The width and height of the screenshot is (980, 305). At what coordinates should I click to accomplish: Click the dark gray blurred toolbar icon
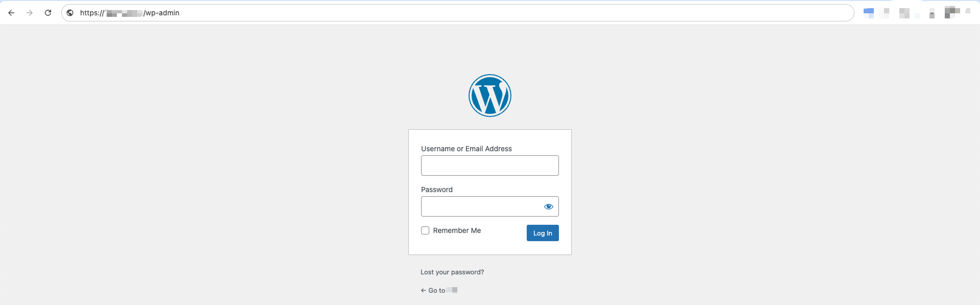(952, 12)
